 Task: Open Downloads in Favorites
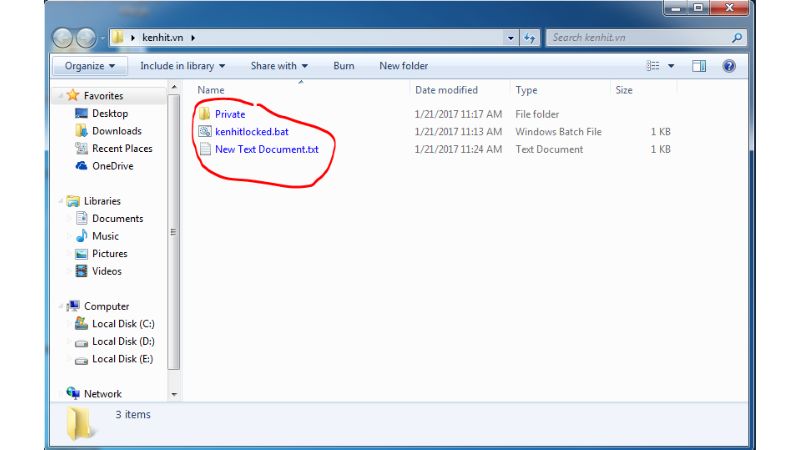(116, 131)
